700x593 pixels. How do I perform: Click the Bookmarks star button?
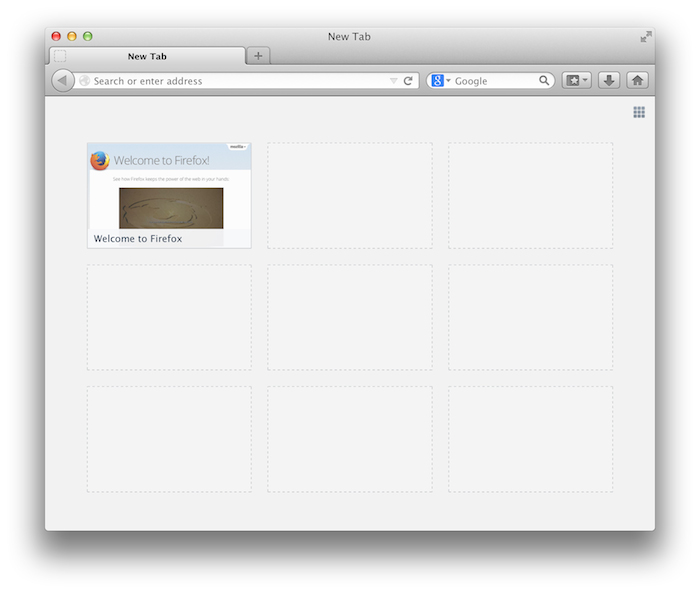[x=572, y=81]
